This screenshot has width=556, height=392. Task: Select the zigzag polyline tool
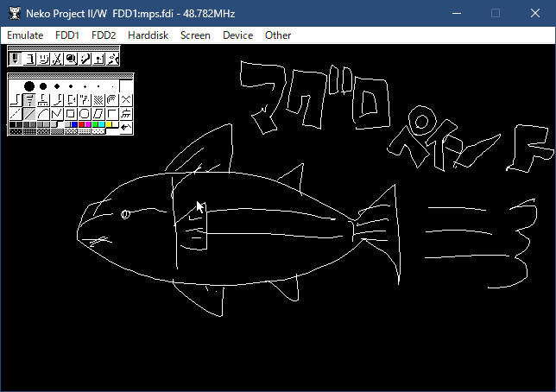click(x=57, y=113)
